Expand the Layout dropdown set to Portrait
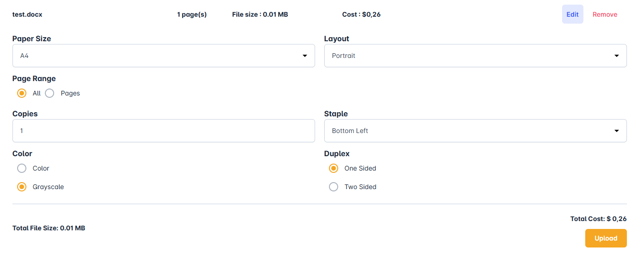The image size is (644, 260). pos(475,56)
